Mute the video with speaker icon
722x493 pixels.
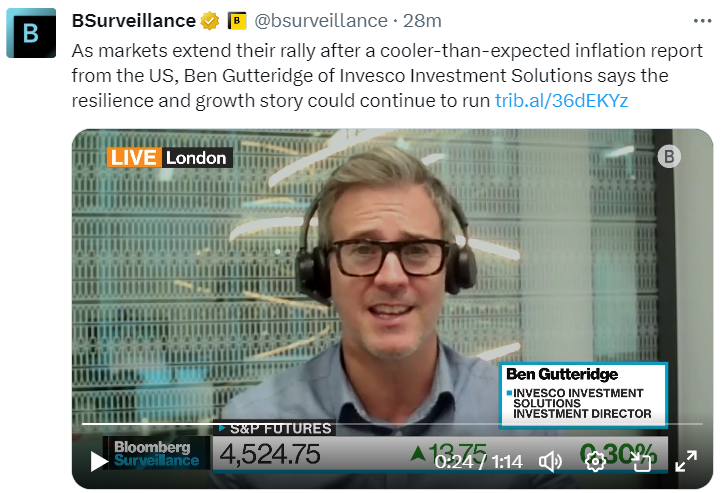pos(550,461)
